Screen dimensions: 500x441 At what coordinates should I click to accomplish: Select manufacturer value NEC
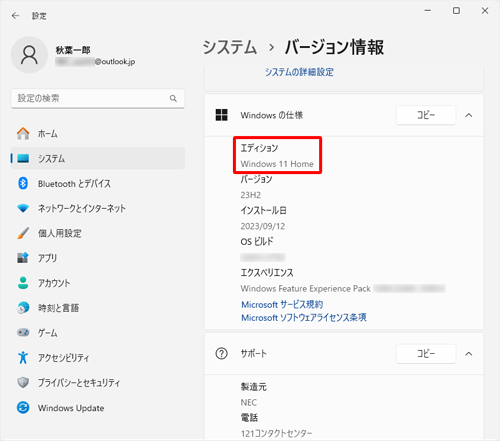click(x=249, y=402)
